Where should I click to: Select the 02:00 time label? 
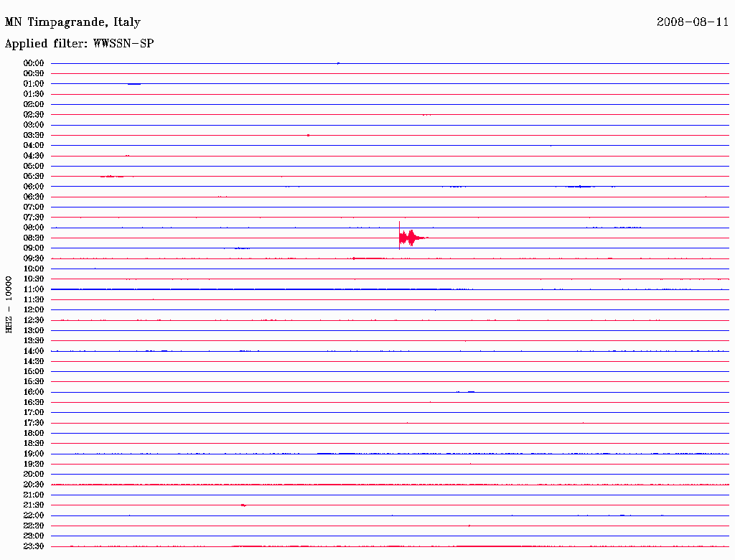[34, 104]
